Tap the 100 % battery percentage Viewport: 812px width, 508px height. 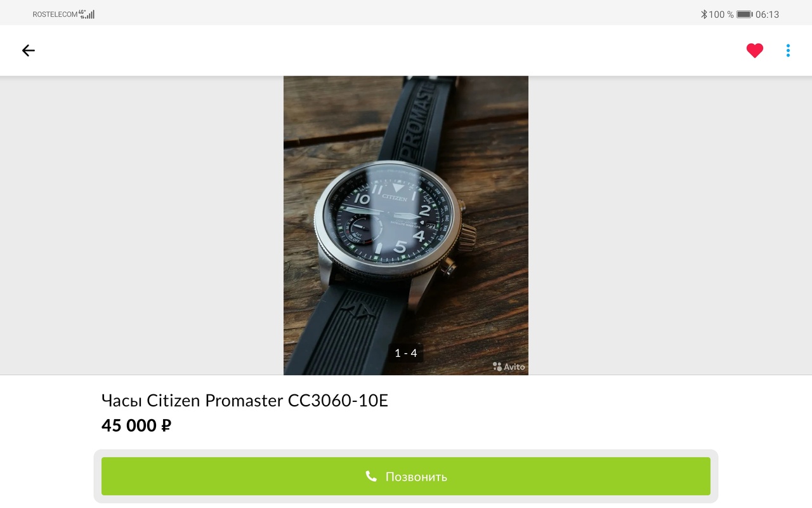[x=721, y=14]
